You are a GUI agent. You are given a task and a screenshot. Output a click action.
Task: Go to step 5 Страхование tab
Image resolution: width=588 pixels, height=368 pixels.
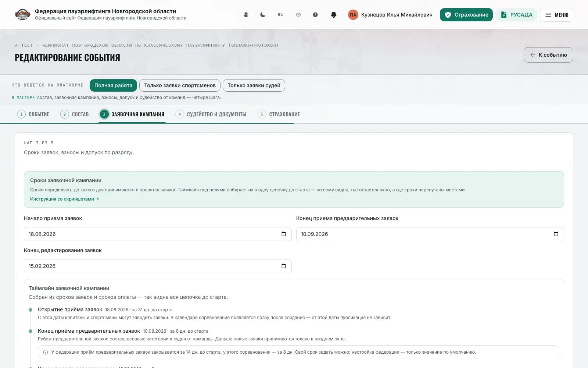coord(279,114)
